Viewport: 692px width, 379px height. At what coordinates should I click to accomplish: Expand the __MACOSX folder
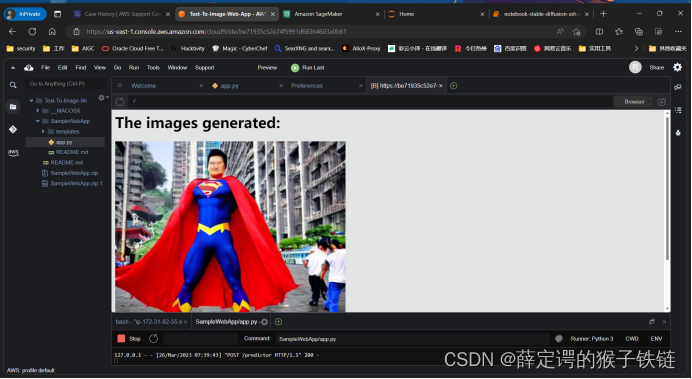[38, 111]
